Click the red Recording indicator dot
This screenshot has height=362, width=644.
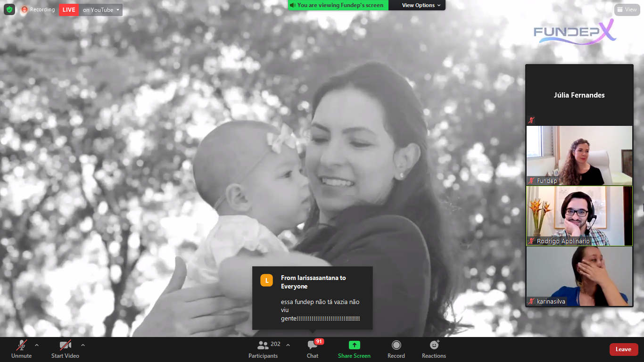(x=25, y=9)
